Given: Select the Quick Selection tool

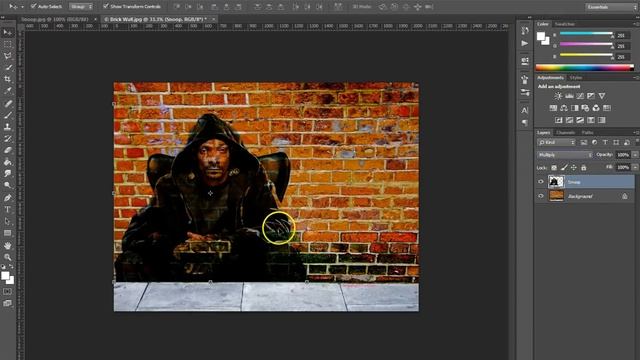Looking at the screenshot, I should (x=8, y=67).
